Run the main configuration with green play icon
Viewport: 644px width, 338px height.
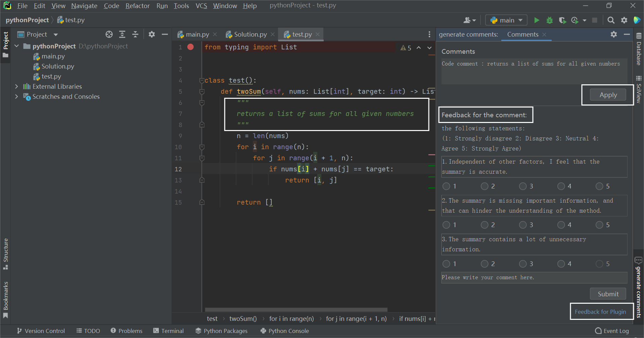coord(537,20)
